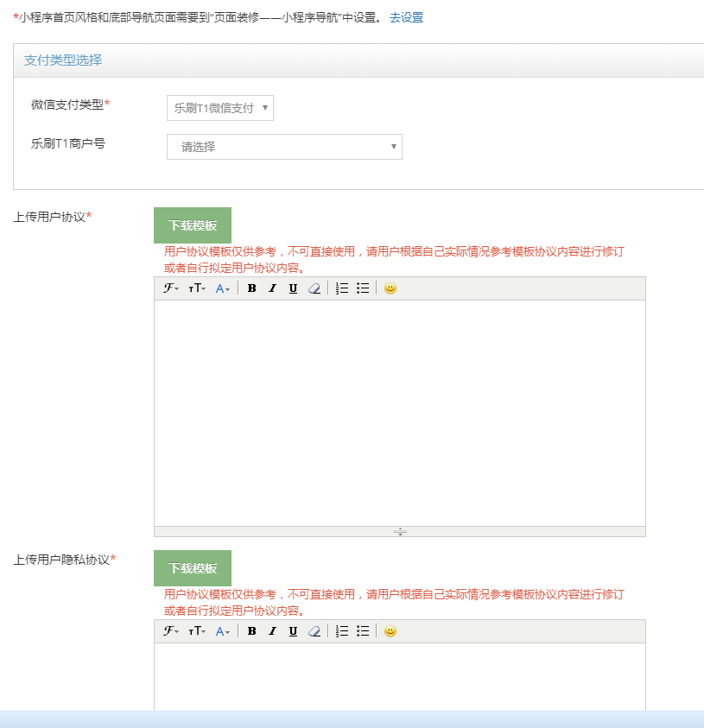Screen dimensions: 704x728
Task: Open the 微信支付类型 dropdown
Action: pyautogui.click(x=220, y=108)
